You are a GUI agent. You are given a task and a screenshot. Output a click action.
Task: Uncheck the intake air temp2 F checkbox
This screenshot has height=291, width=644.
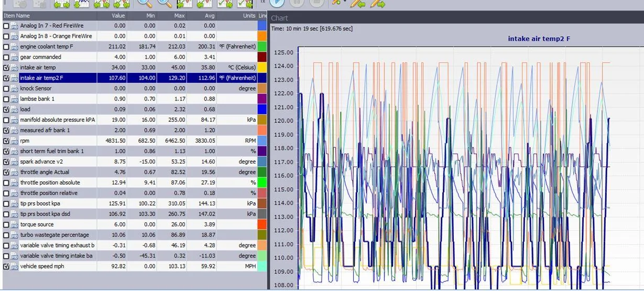coord(6,78)
